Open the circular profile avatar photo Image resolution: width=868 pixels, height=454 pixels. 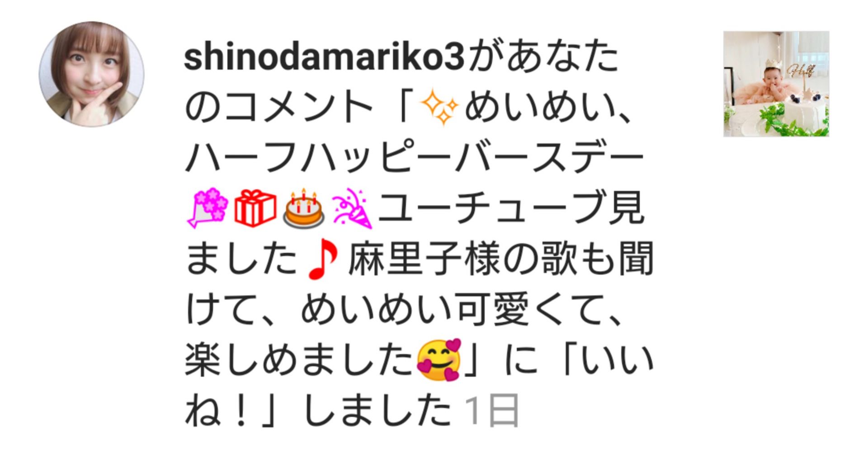tap(92, 74)
